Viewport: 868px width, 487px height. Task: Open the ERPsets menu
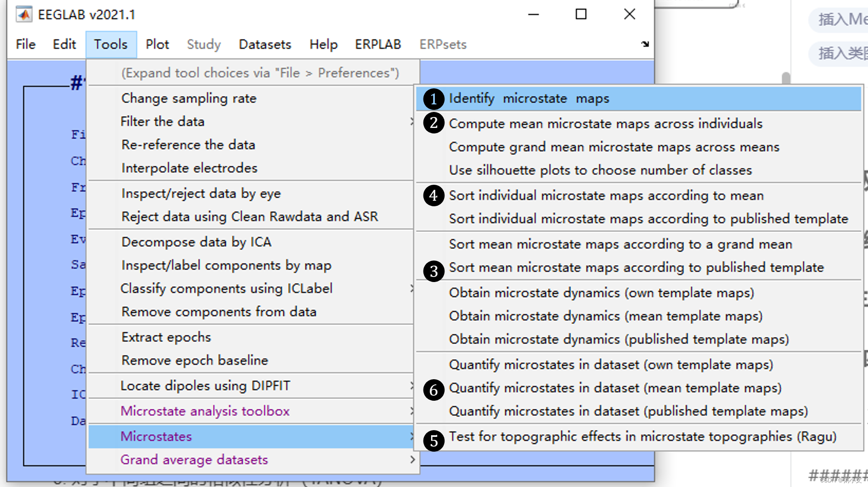click(443, 44)
